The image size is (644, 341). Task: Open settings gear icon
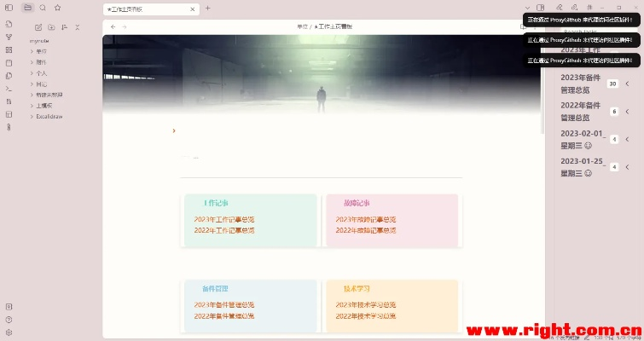tap(9, 332)
